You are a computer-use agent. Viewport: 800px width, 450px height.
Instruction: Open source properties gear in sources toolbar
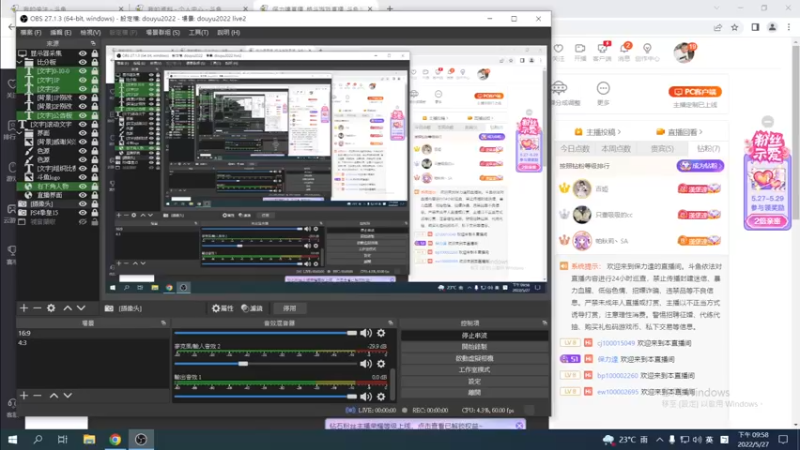click(51, 308)
